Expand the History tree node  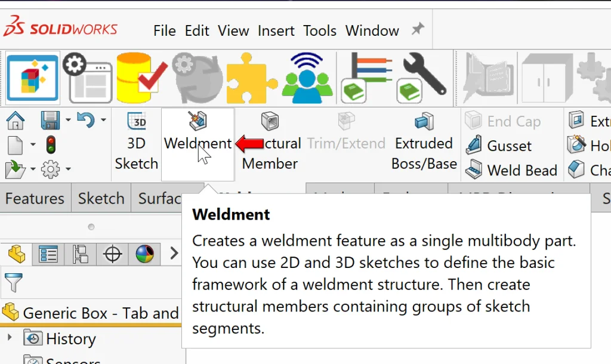(10, 338)
